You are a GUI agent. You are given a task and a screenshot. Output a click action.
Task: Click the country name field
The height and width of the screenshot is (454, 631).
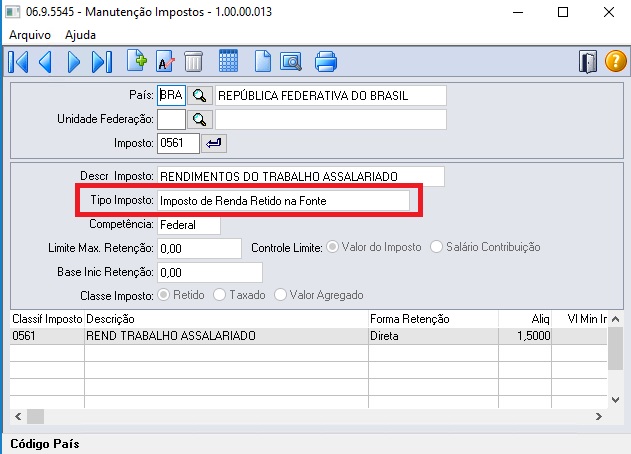(x=331, y=95)
